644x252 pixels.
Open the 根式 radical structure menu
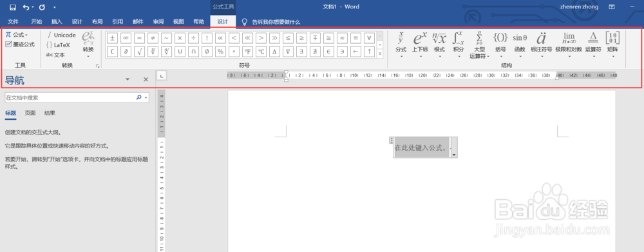(439, 44)
